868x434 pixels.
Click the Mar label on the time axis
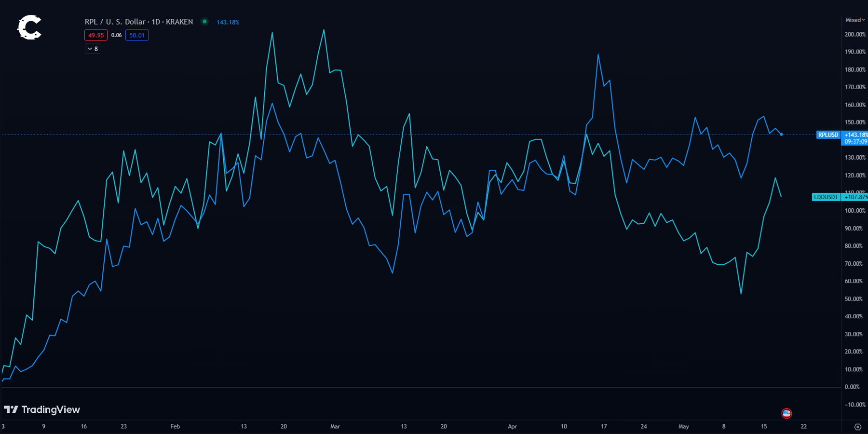335,426
